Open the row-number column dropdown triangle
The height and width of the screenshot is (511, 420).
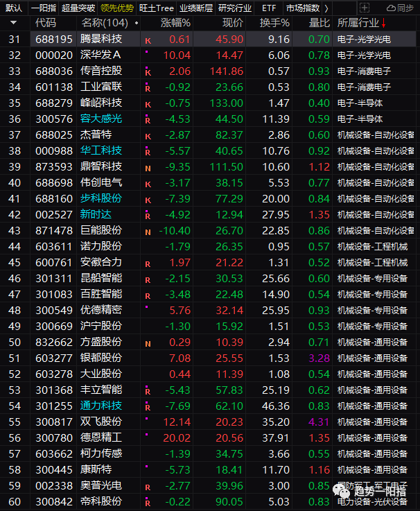(13, 23)
